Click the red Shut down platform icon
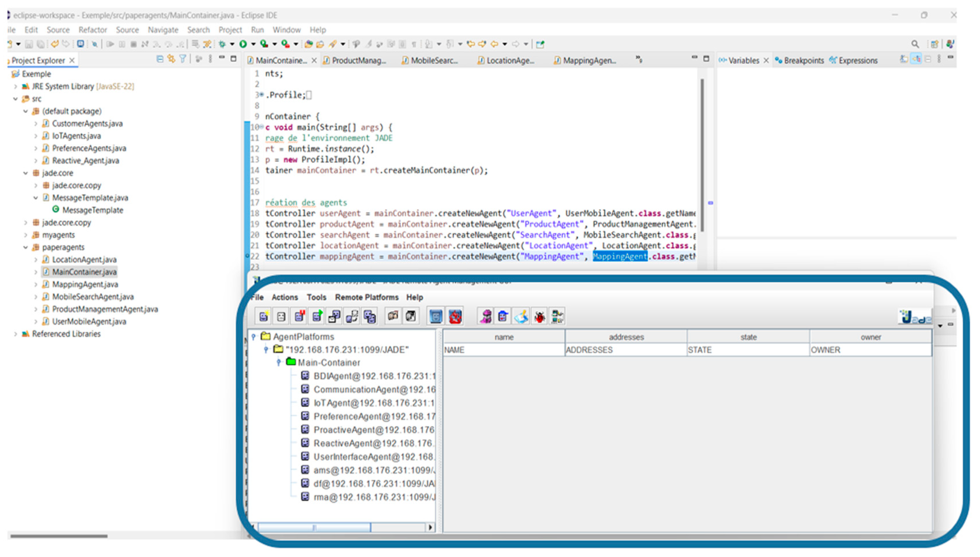 (455, 316)
